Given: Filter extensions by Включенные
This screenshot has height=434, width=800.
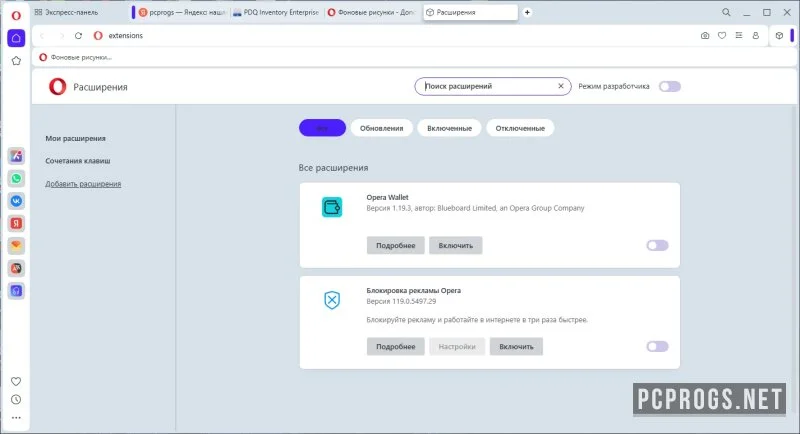Looking at the screenshot, I should coord(449,128).
